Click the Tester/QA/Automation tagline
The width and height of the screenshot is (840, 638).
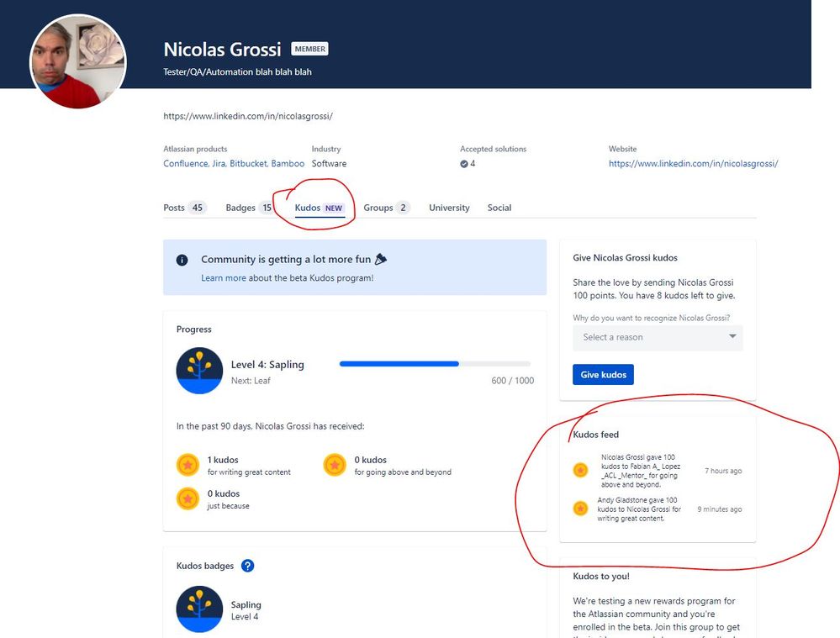(237, 71)
